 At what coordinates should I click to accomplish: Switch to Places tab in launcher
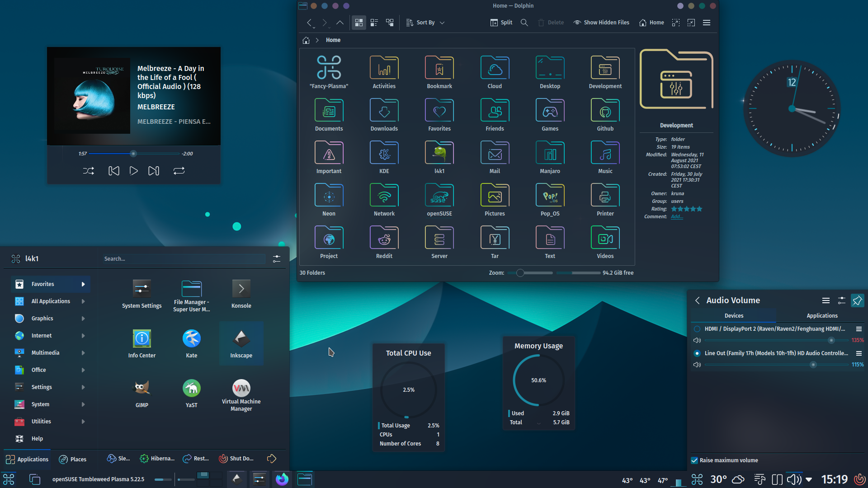coord(72,460)
